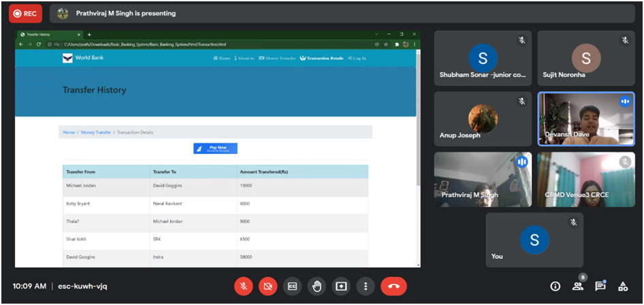The height and width of the screenshot is (305, 644).
Task: Click Home in the World Bank navbar
Action: pos(222,59)
